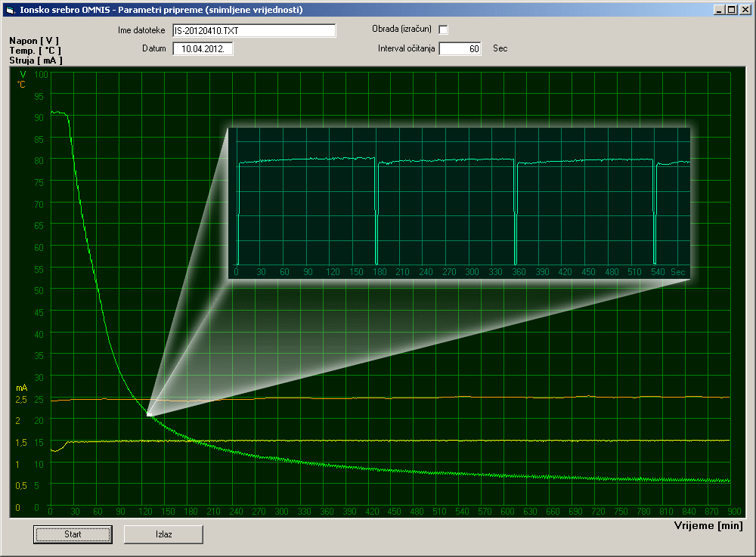
Task: Click the 180 Sec tick in inset graph
Action: (380, 272)
